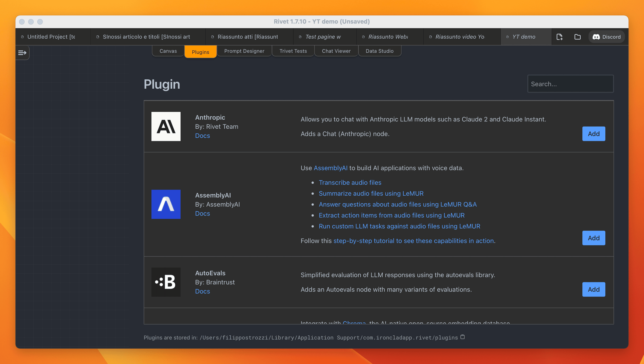Viewport: 644px width, 364px height.
Task: Follow the AssemblyAI link in the description
Action: click(x=331, y=168)
